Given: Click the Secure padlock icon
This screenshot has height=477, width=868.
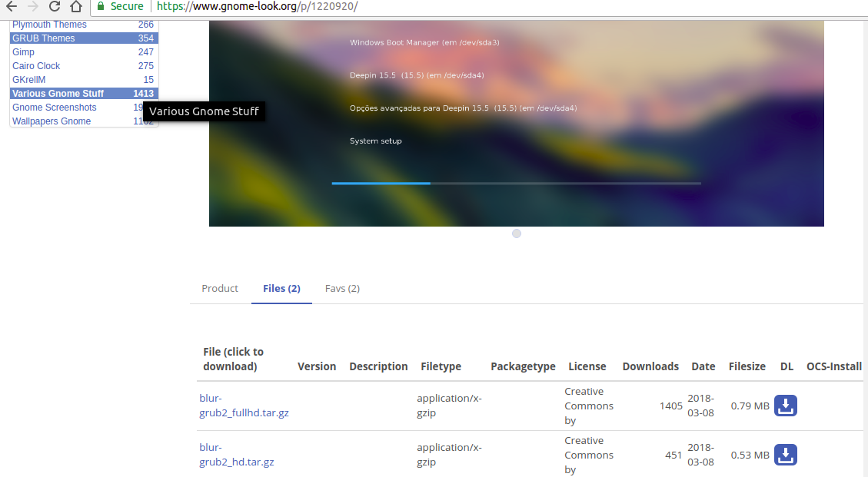Looking at the screenshot, I should coord(101,7).
